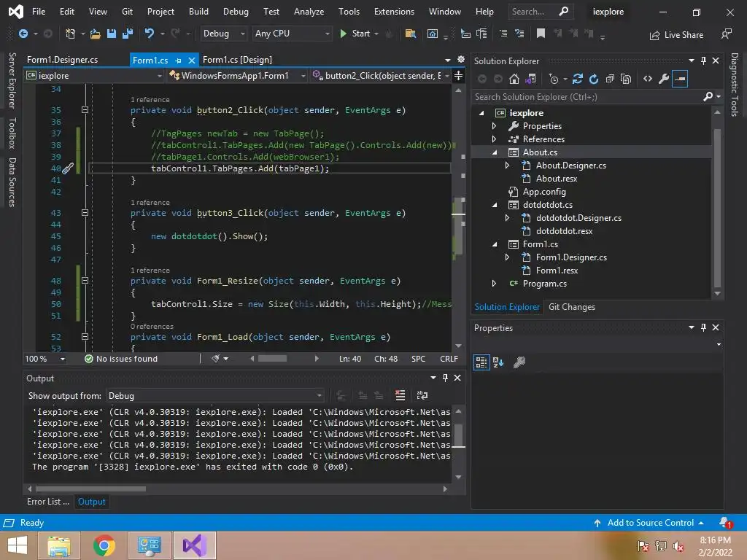This screenshot has height=560, width=747.
Task: Open Properties wrench icon in Solution Explorer
Action: (x=664, y=79)
